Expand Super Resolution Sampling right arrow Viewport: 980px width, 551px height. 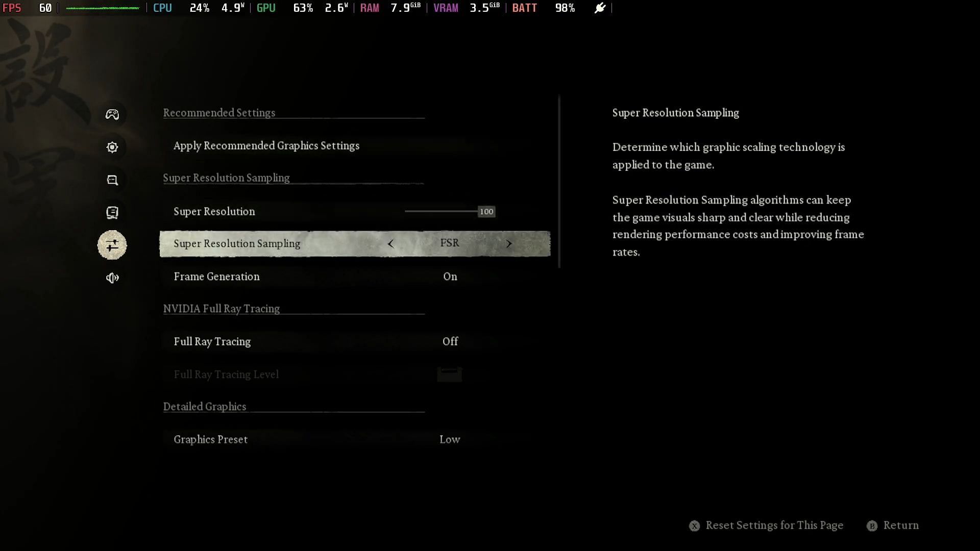509,243
